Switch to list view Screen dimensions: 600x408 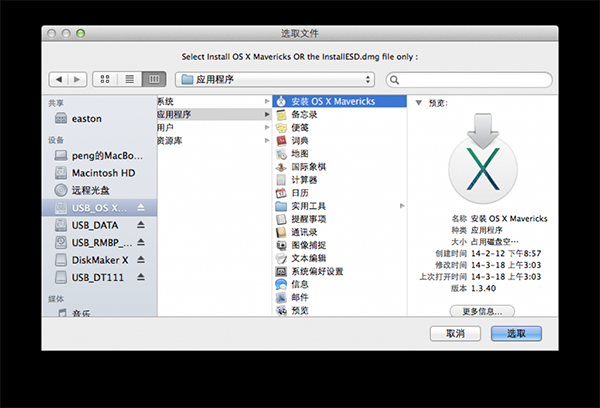point(130,79)
